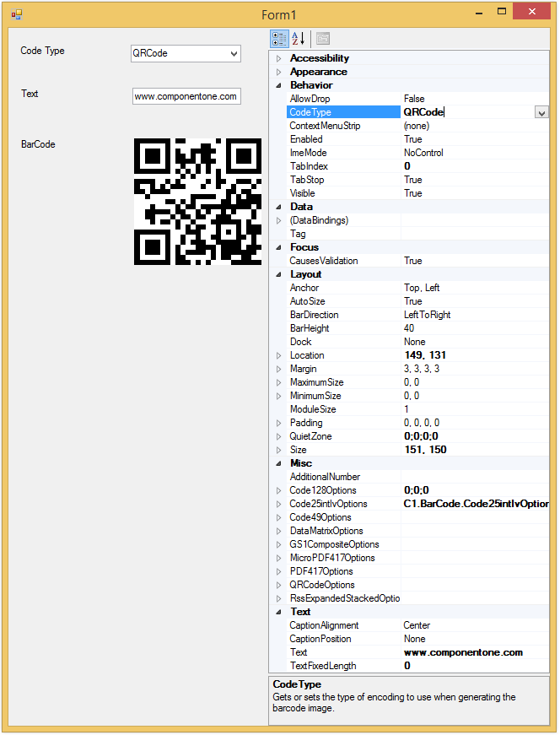The height and width of the screenshot is (735, 560).
Task: Expand the Location property node
Action: 279,355
